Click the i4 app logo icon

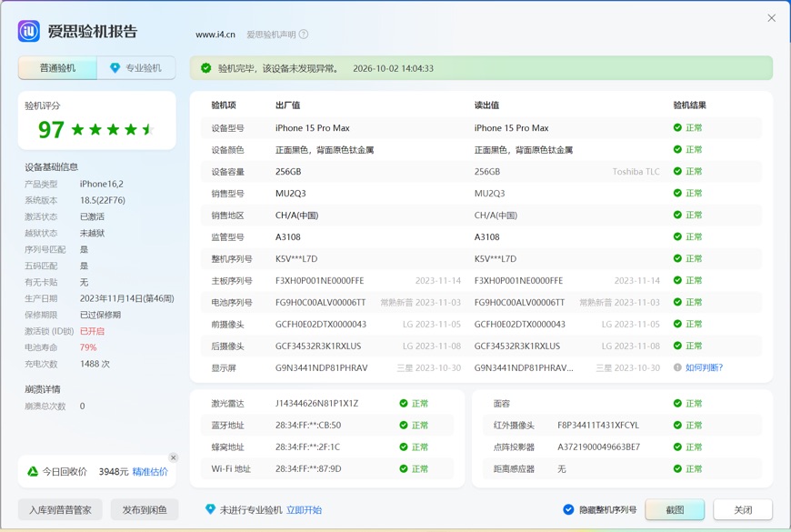(29, 31)
